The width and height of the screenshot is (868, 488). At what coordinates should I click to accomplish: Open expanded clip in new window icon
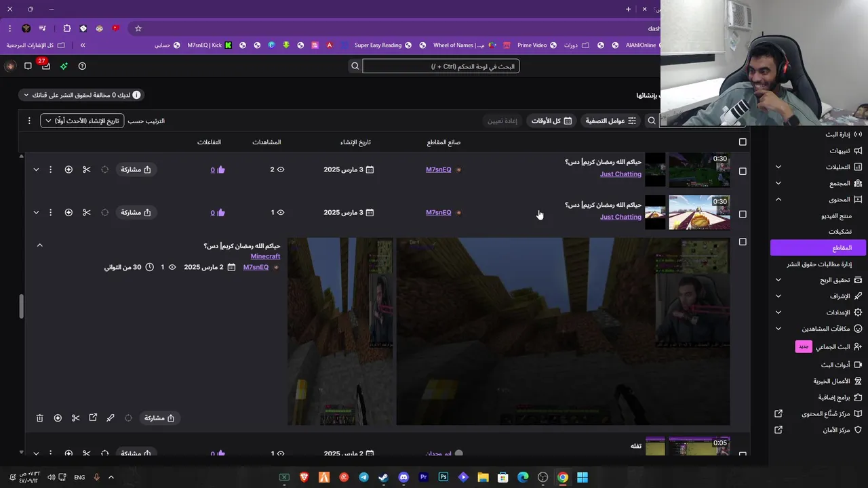pyautogui.click(x=93, y=418)
